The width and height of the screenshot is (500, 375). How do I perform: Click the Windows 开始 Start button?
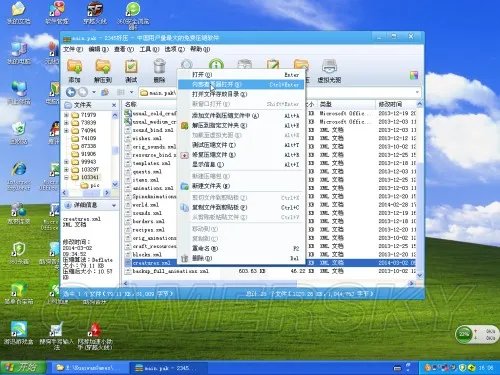[x=23, y=368]
